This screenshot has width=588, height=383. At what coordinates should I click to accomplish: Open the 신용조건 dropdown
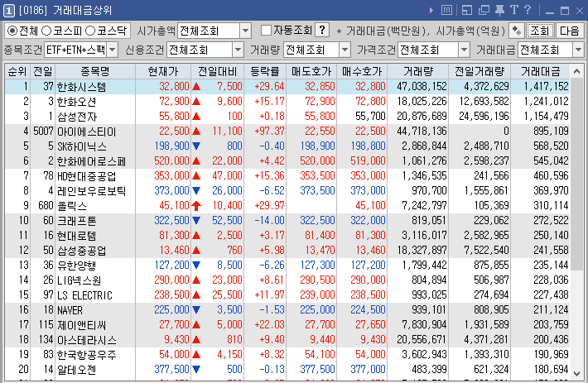(239, 50)
